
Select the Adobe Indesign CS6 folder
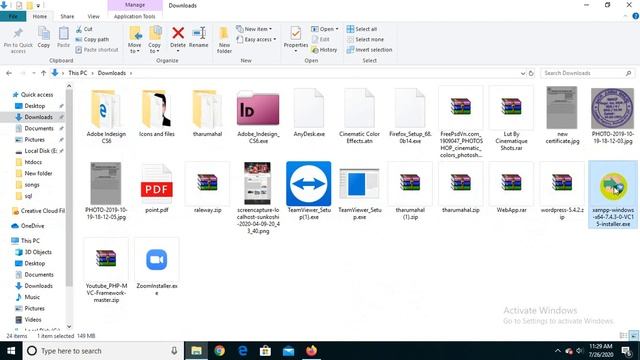(106, 116)
